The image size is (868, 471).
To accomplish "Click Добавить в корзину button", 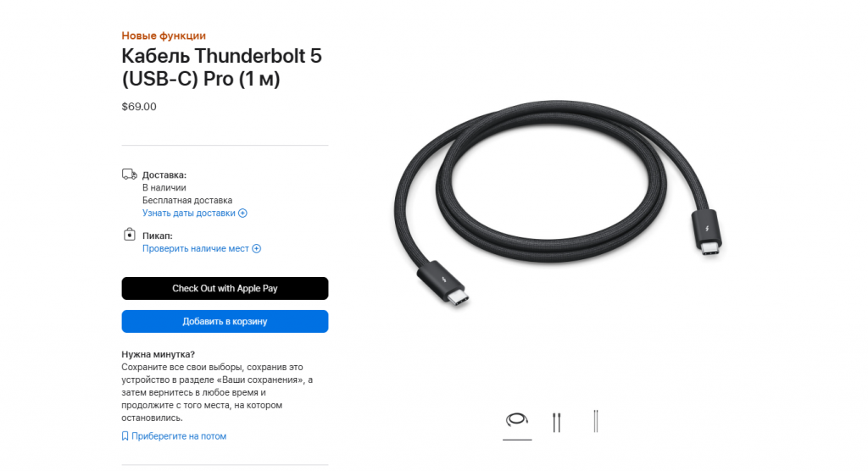I will tap(225, 322).
